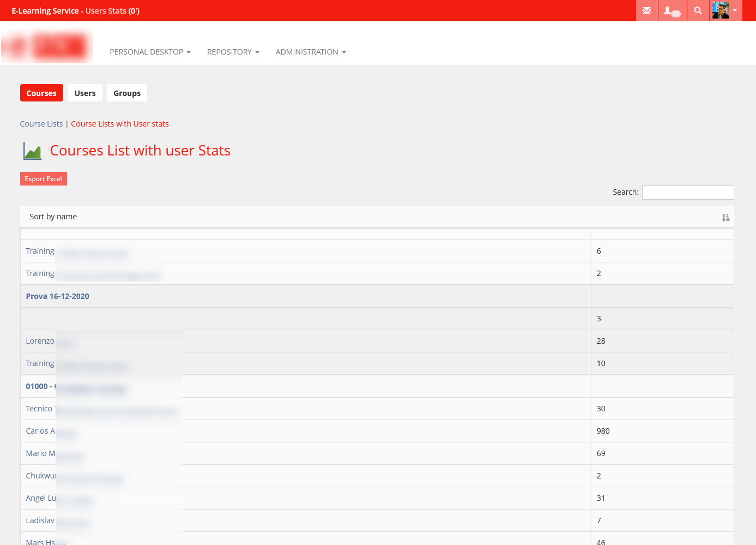Switch to the Groups tab
This screenshot has height=545, width=756.
127,93
